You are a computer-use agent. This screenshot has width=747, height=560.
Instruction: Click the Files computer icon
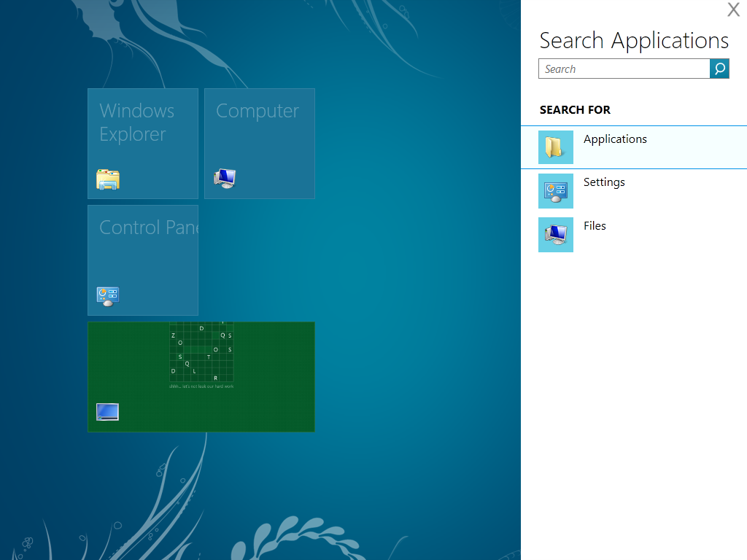pyautogui.click(x=555, y=235)
